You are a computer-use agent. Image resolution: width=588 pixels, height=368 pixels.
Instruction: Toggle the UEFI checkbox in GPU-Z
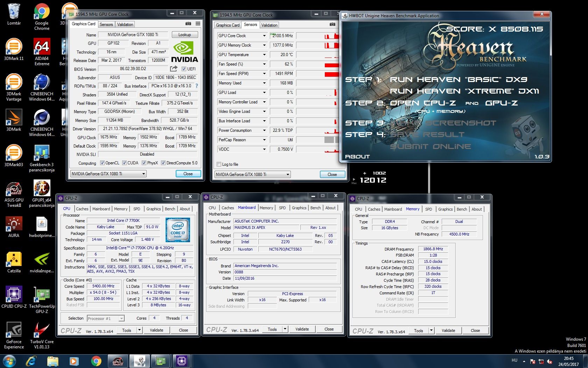tap(184, 69)
